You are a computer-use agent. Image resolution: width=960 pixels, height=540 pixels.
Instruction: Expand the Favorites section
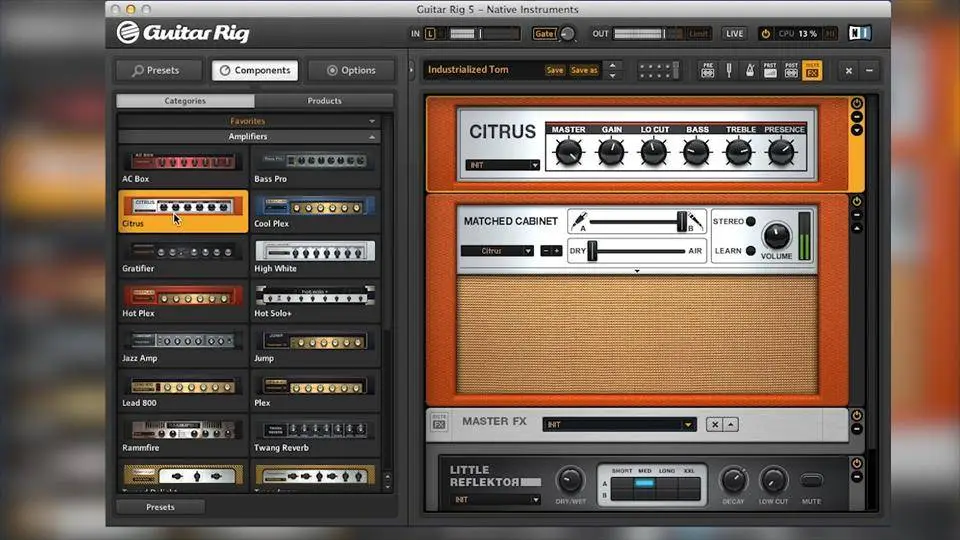coord(372,121)
